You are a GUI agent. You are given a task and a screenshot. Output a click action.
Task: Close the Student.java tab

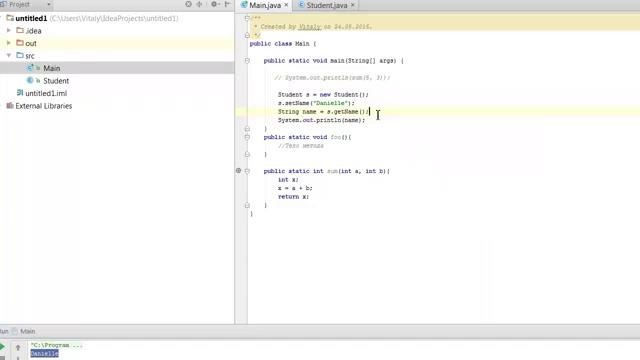pos(353,5)
